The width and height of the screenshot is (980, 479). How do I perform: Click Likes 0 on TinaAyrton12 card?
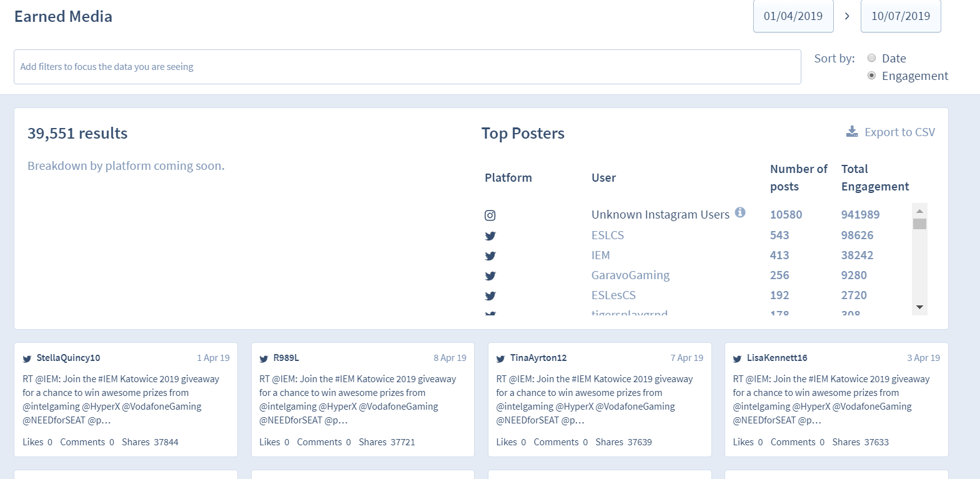(511, 442)
